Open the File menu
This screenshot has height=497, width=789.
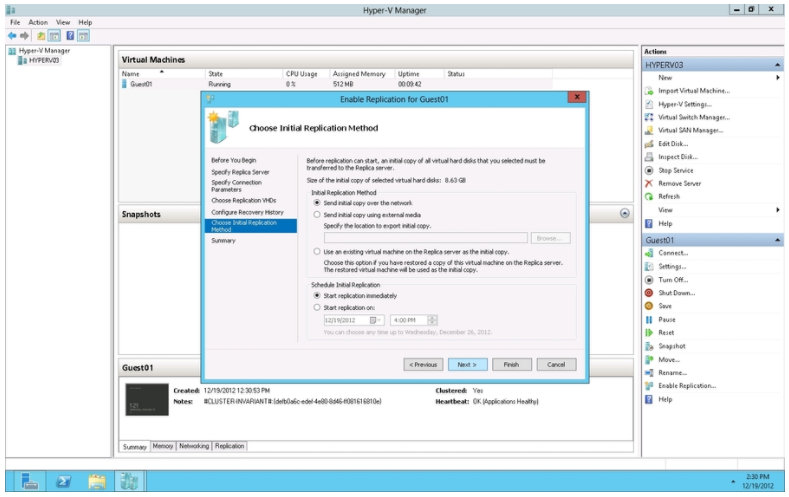pos(15,23)
